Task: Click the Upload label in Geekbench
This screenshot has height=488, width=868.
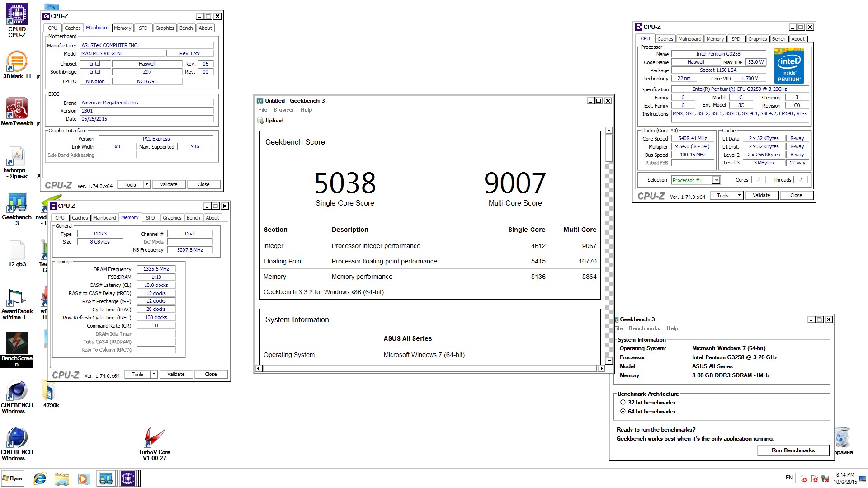Action: (x=274, y=121)
